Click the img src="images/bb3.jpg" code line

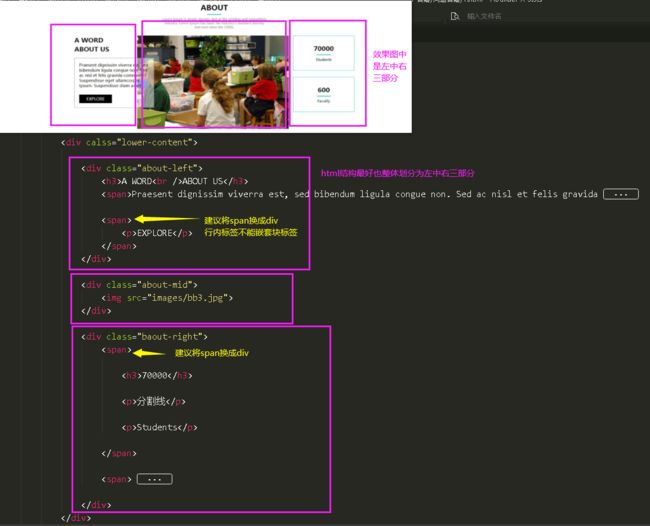tap(167, 298)
